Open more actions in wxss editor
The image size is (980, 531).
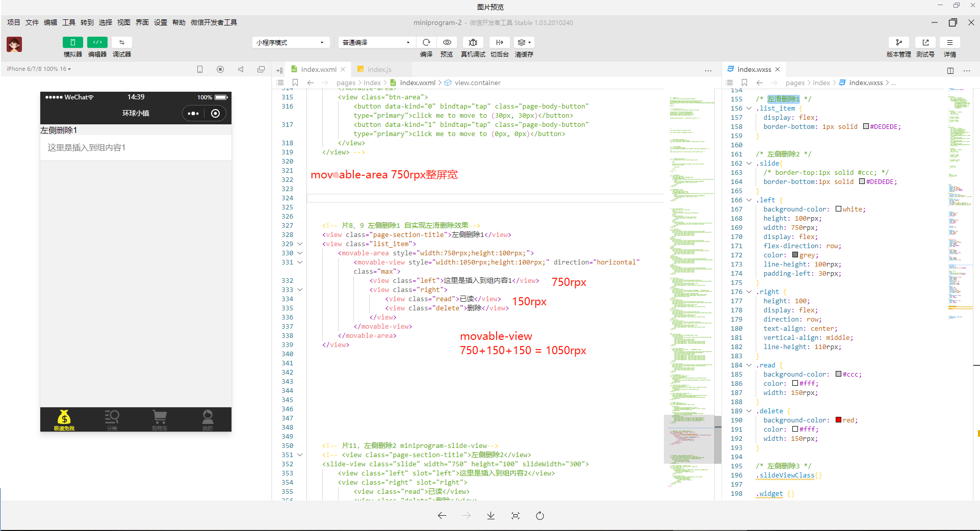[967, 70]
